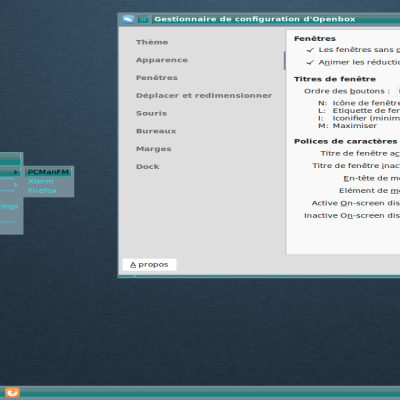Toggle the 'Les fenêtres sans' checkbox
This screenshot has width=400, height=400.
(310, 50)
